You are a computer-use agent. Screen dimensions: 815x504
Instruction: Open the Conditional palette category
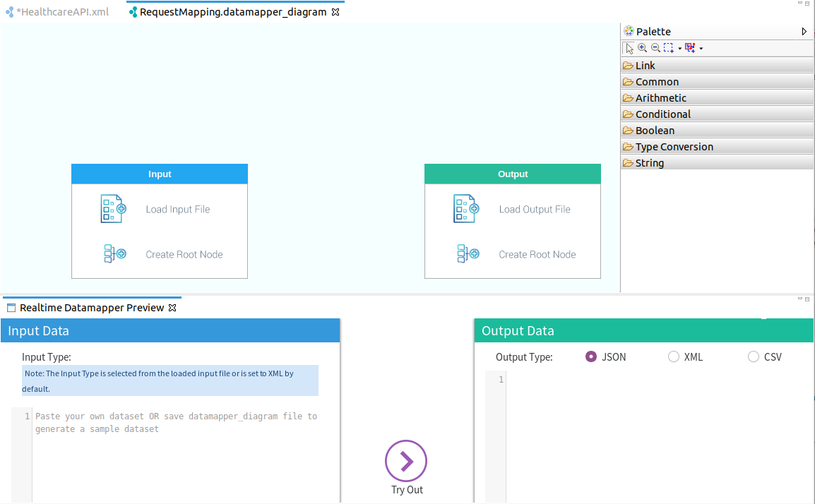(662, 114)
